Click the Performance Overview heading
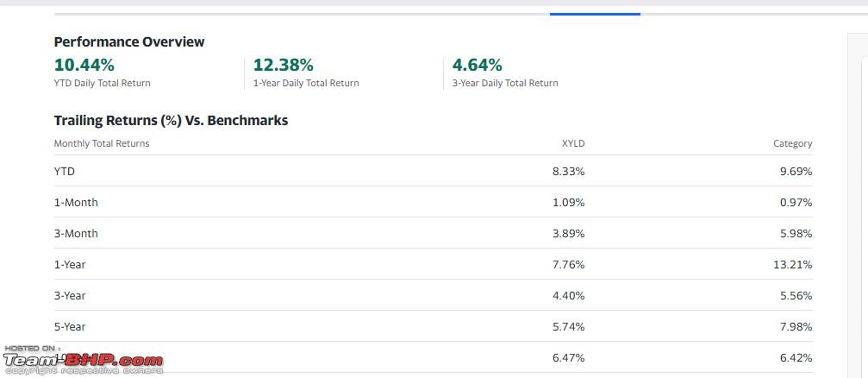This screenshot has width=868, height=378. (x=129, y=41)
